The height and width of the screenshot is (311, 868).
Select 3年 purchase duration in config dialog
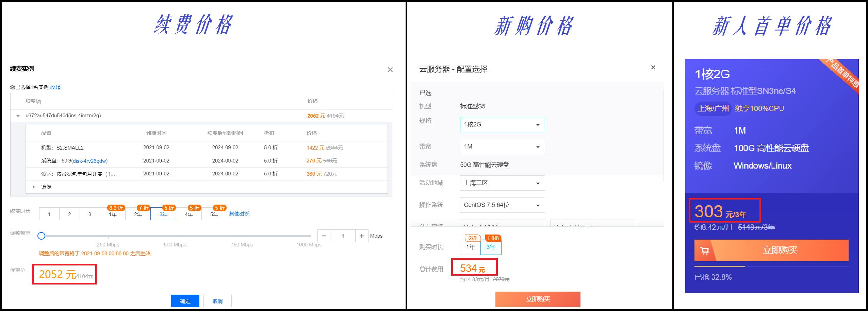click(x=491, y=247)
